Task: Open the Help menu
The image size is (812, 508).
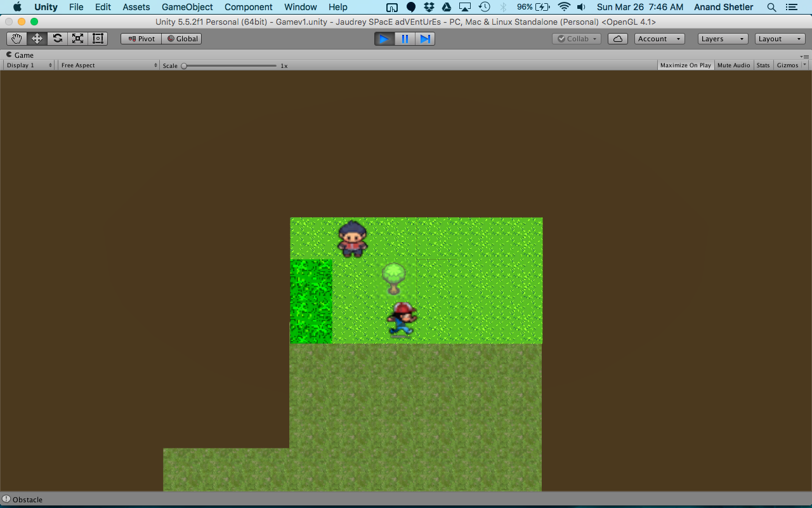Action: click(338, 7)
